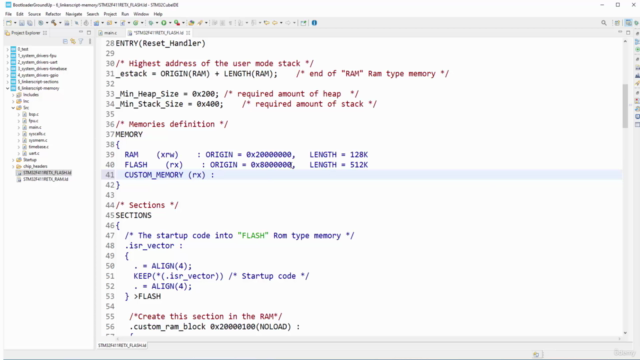Click the Search magnifier icon at top right
The height and width of the screenshot is (360, 640).
pos(604,23)
